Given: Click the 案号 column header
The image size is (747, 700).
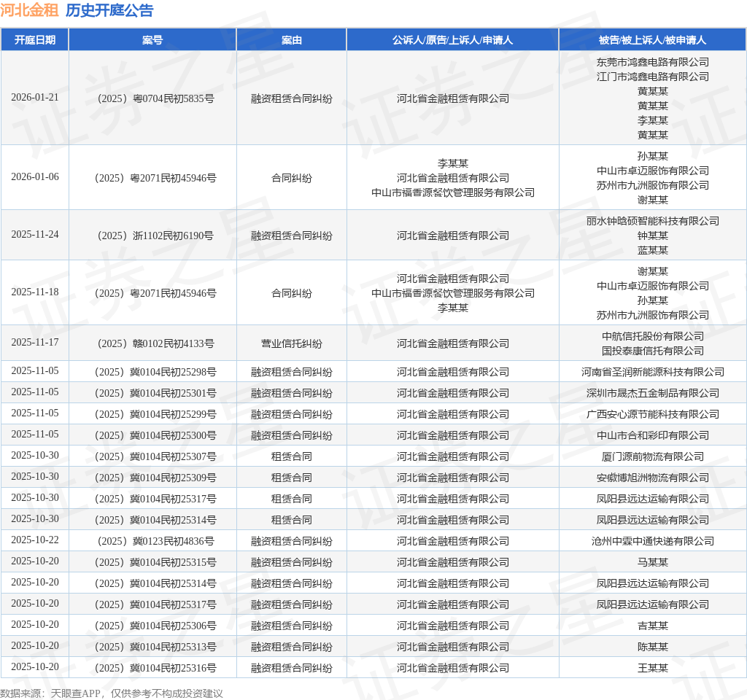Looking at the screenshot, I should (152, 40).
